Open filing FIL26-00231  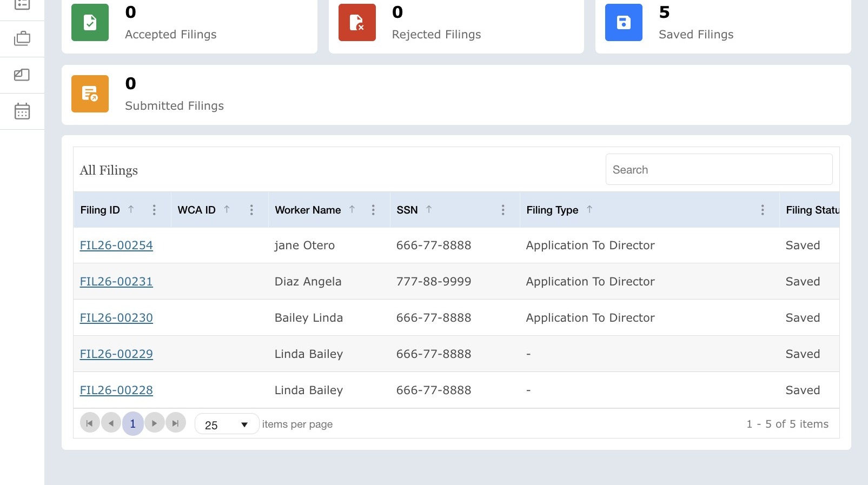116,282
